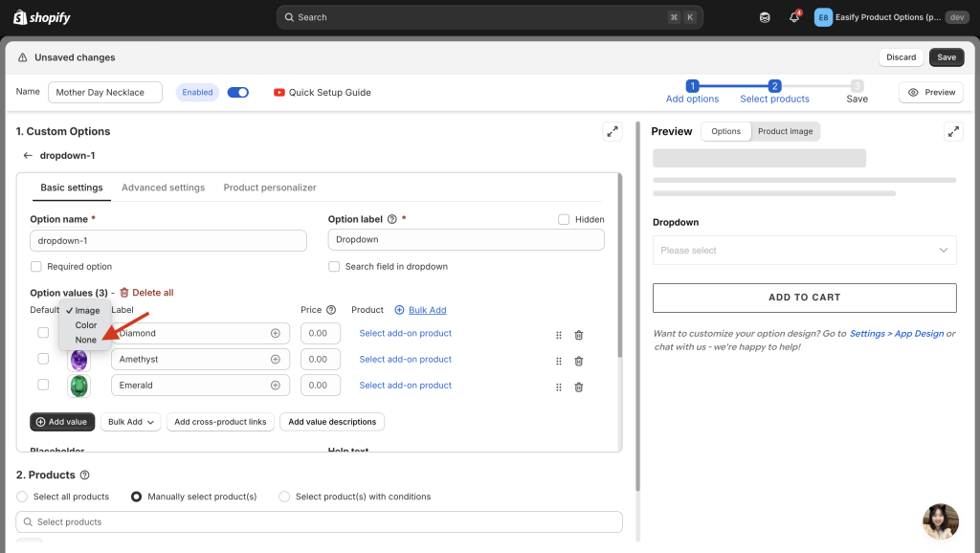Image resolution: width=980 pixels, height=553 pixels.
Task: Click the Save button
Action: click(x=946, y=57)
